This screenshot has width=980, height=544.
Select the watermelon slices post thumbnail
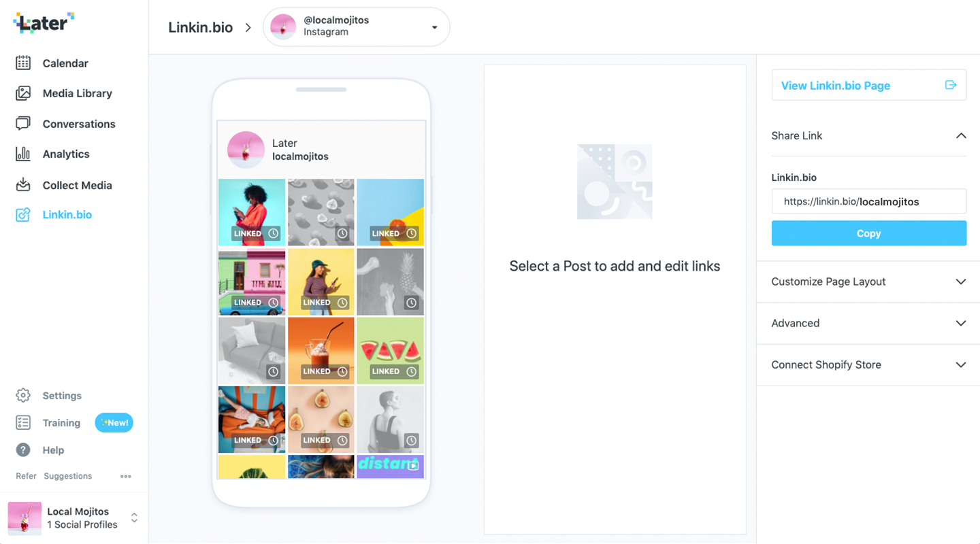pyautogui.click(x=390, y=350)
